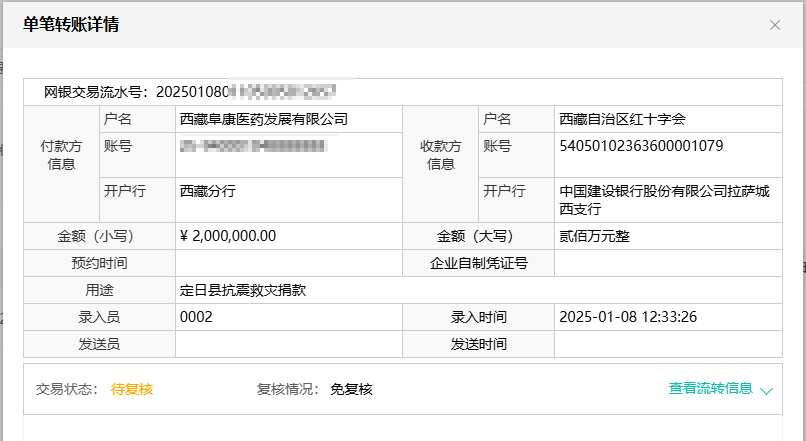
Task: Click the 网银交易流水号 serial number row
Action: (190, 92)
